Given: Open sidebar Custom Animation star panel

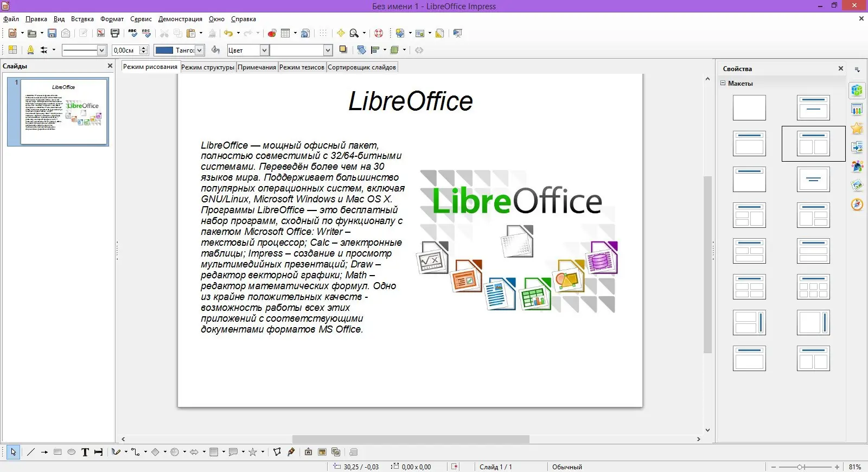Looking at the screenshot, I should [857, 129].
